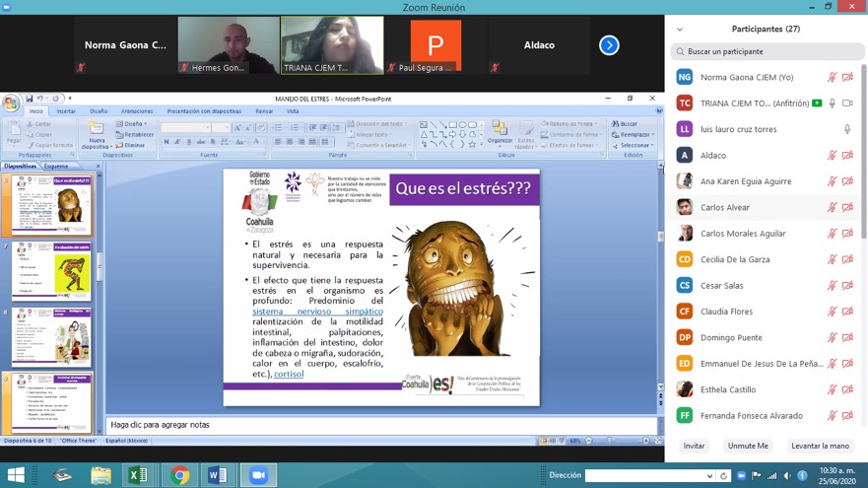This screenshot has height=488, width=868.
Task: Open Excel from the taskbar
Action: [139, 475]
